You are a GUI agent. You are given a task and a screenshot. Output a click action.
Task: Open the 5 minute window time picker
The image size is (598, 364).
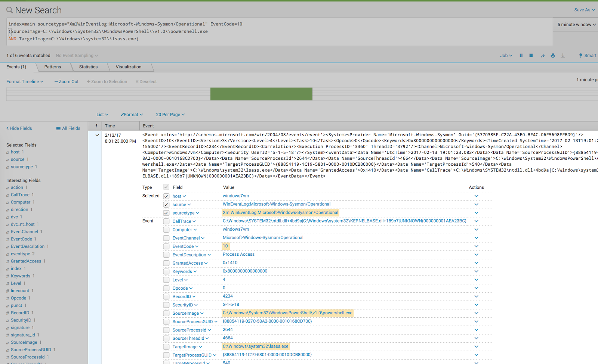pos(575,24)
